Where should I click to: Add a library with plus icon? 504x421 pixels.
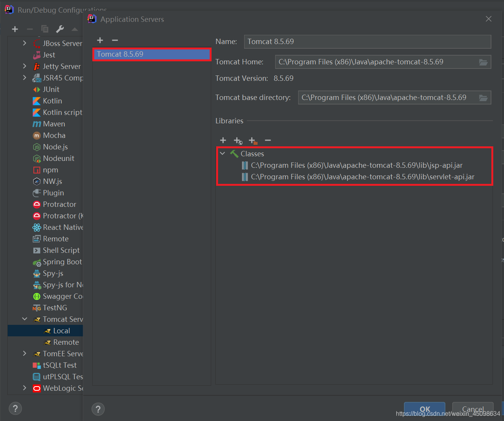(x=223, y=141)
